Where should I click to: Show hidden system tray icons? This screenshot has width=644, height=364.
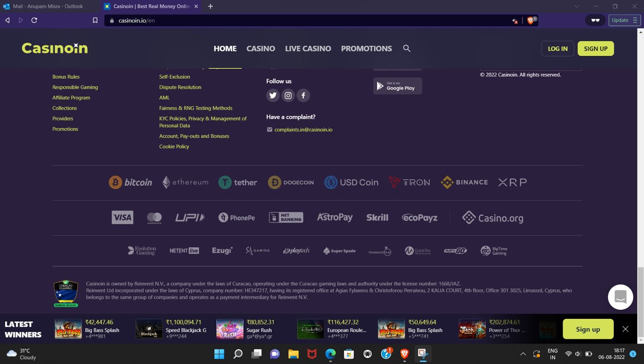[x=523, y=354]
